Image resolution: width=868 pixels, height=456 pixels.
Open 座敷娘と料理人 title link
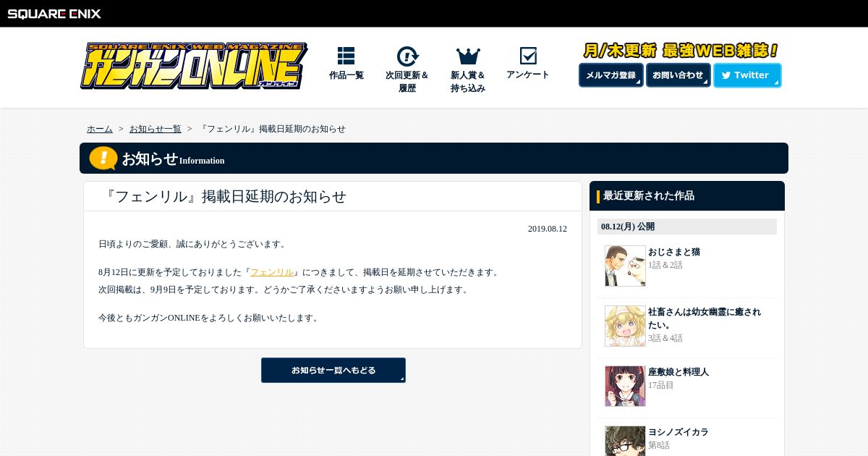pyautogui.click(x=678, y=372)
